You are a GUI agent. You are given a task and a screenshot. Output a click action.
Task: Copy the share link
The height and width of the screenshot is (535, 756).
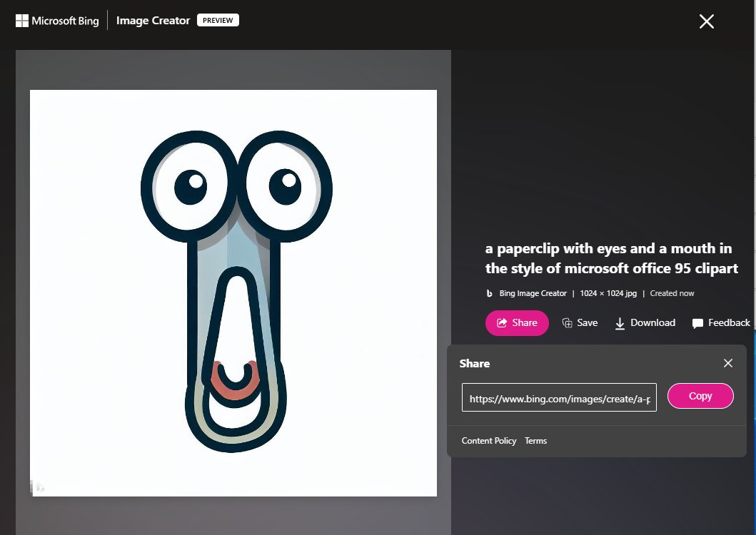tap(700, 396)
